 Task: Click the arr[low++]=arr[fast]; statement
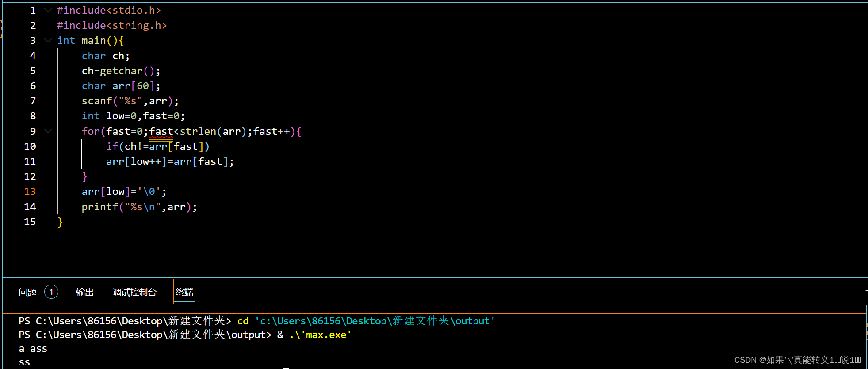170,161
